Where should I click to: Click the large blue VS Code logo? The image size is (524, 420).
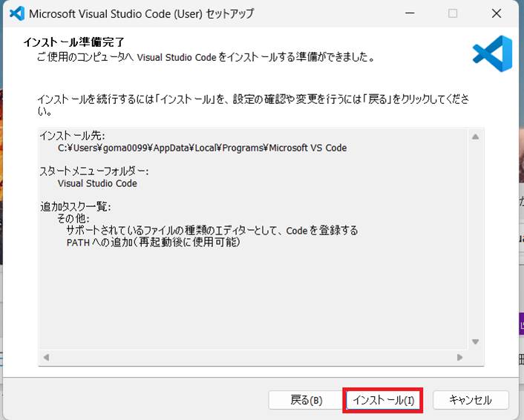tap(492, 53)
